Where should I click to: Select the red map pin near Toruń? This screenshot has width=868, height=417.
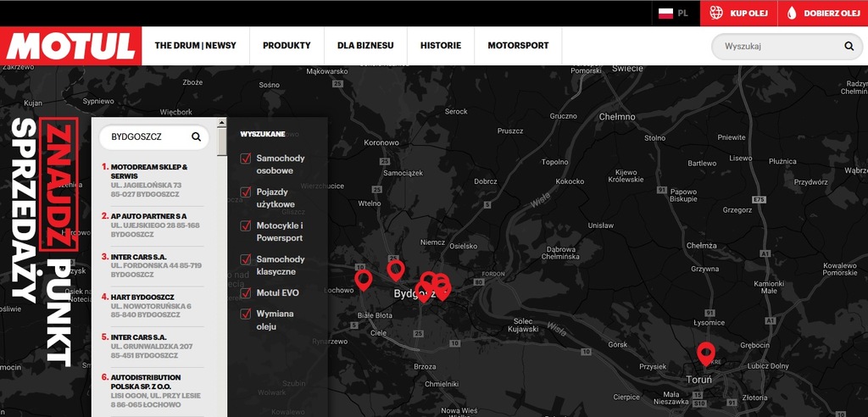[x=705, y=354]
